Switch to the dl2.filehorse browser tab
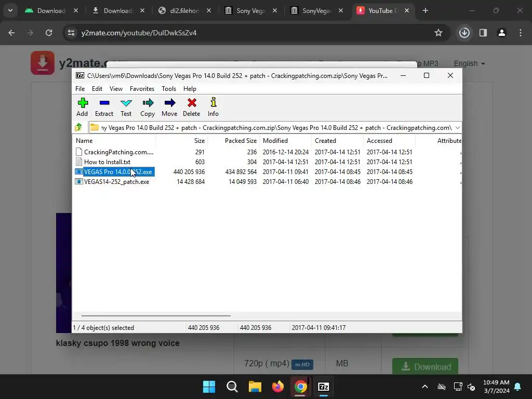The width and height of the screenshot is (532, 399). click(185, 11)
